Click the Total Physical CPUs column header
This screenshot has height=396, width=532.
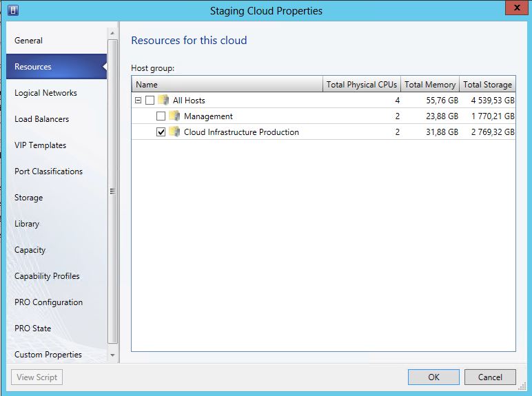pos(362,85)
